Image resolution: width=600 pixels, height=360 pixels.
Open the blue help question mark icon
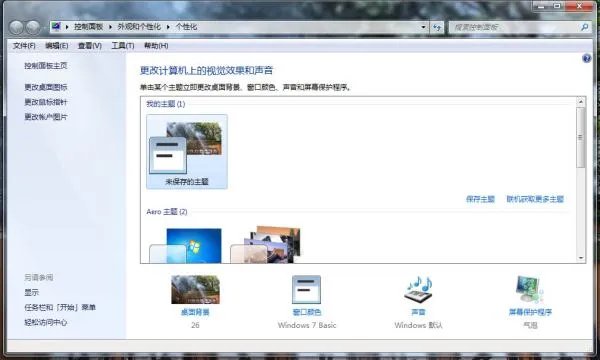click(587, 59)
